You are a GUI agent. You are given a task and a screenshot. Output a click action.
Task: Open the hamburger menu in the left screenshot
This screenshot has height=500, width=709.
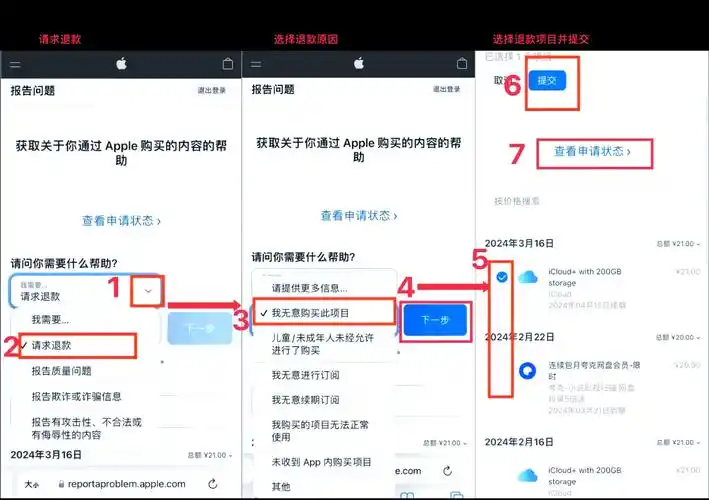pos(15,65)
